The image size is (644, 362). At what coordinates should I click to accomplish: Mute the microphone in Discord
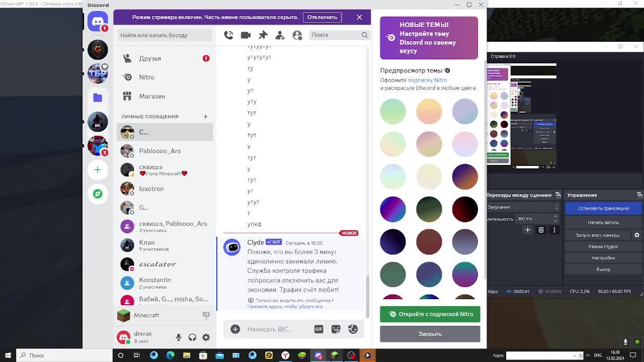coord(178,337)
